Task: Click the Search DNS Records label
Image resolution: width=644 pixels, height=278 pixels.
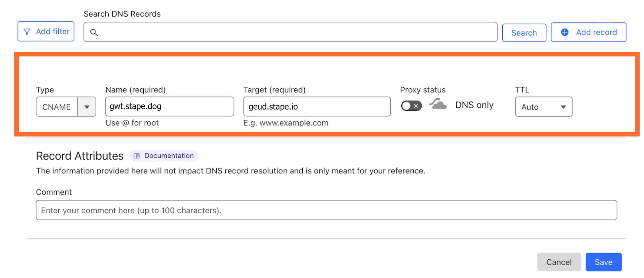Action: point(122,14)
